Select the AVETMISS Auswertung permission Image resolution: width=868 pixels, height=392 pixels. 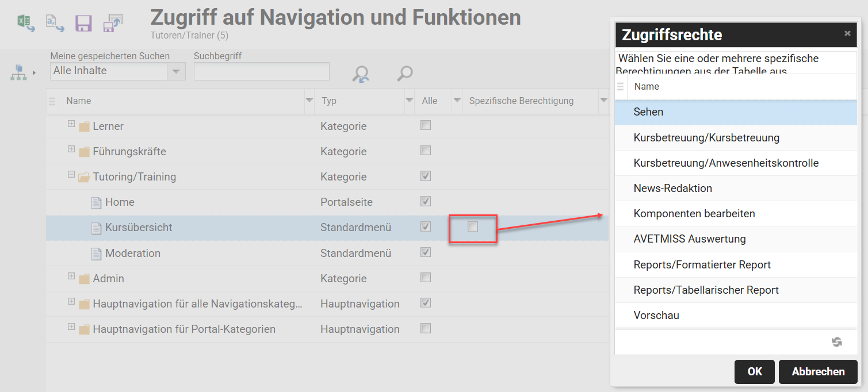[736, 239]
